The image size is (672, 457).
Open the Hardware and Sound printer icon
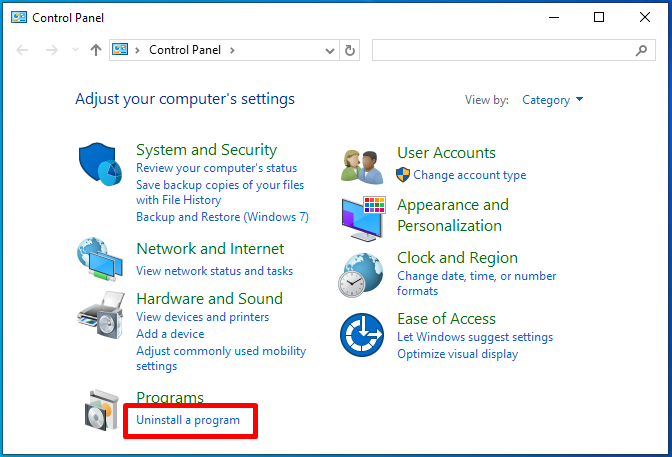tap(101, 315)
